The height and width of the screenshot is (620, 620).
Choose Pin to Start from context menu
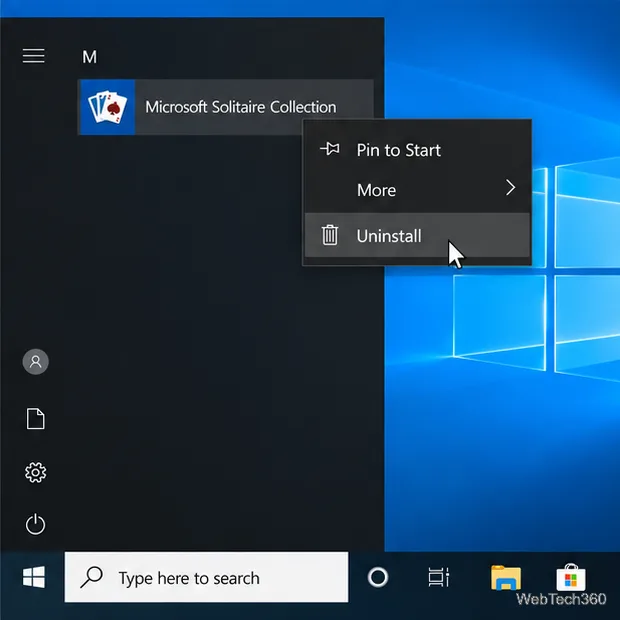tap(417, 150)
